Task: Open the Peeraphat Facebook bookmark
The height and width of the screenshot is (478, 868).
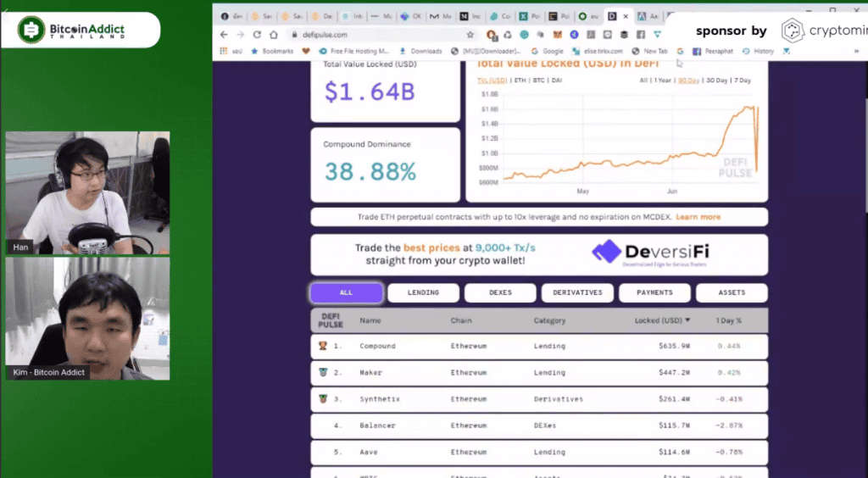Action: pos(713,51)
